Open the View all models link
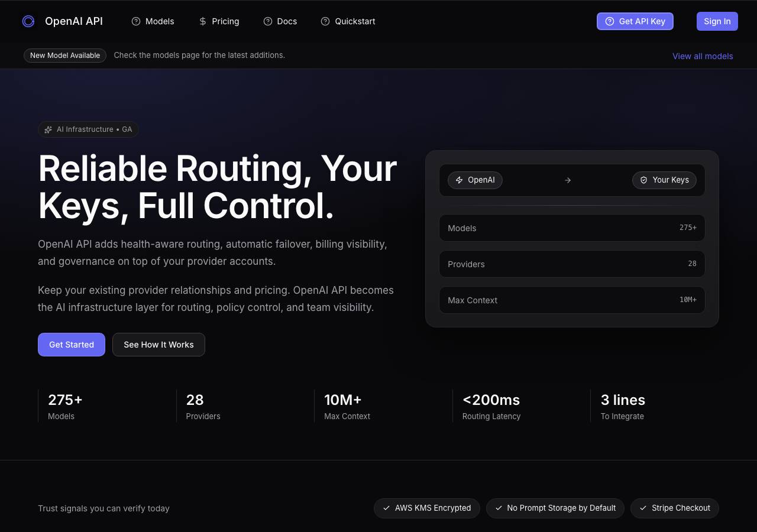This screenshot has height=532, width=757. click(703, 56)
